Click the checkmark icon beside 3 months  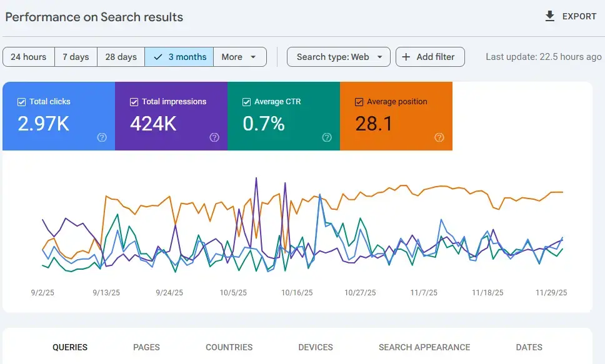pyautogui.click(x=158, y=57)
